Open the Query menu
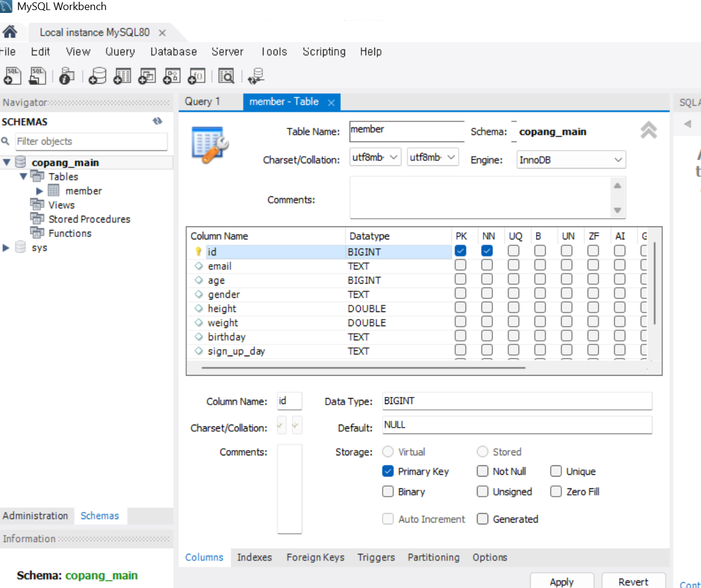This screenshot has width=701, height=588. 120,52
